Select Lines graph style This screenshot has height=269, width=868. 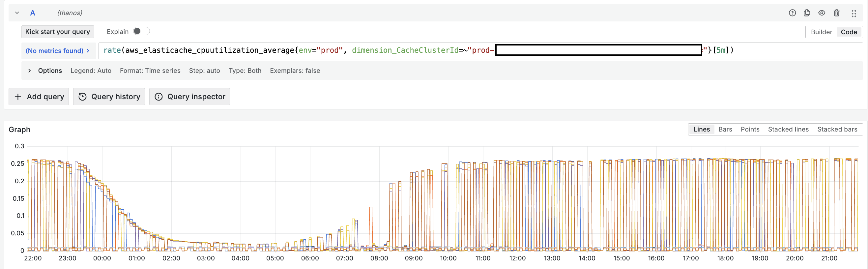coord(701,130)
